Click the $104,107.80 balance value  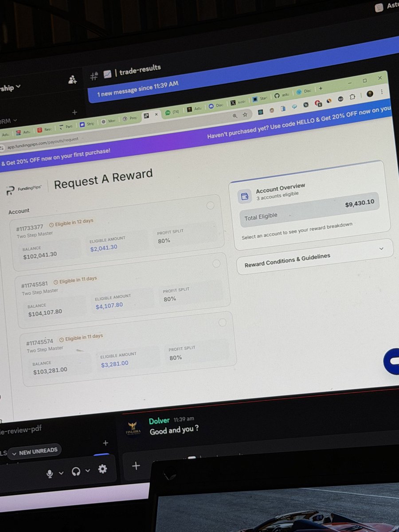pyautogui.click(x=45, y=312)
